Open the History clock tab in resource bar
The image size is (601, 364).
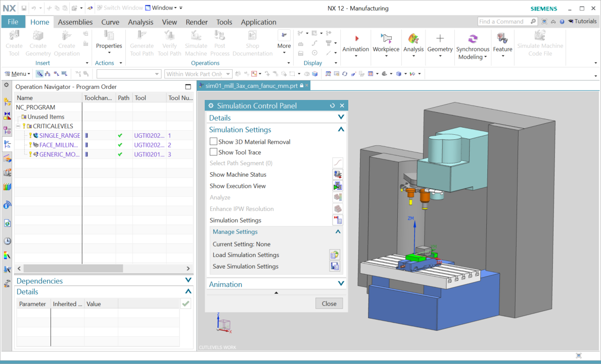[7, 241]
